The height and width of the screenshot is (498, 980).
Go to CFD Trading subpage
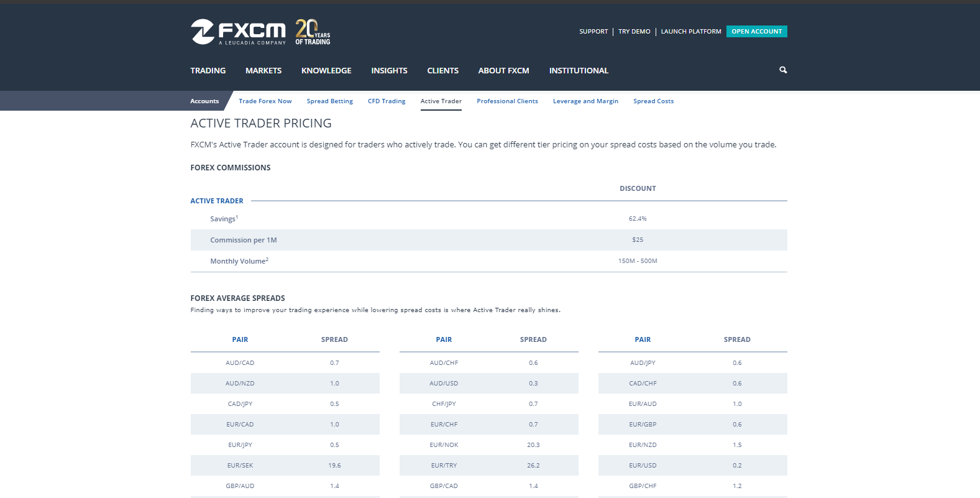387,101
